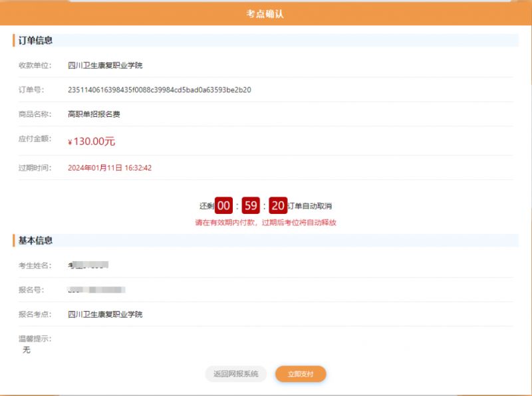Click the 基本信息 section heading
532x396 pixels.
point(35,241)
